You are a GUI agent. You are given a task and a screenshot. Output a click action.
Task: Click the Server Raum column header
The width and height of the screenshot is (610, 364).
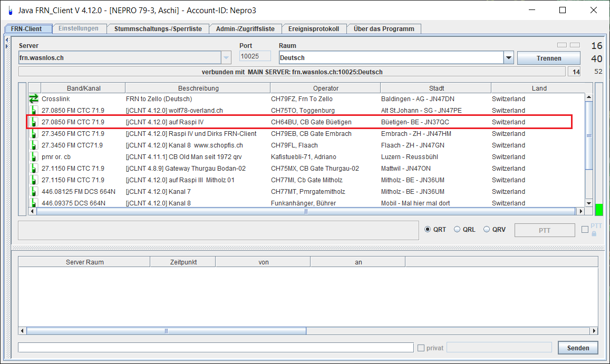tap(84, 262)
